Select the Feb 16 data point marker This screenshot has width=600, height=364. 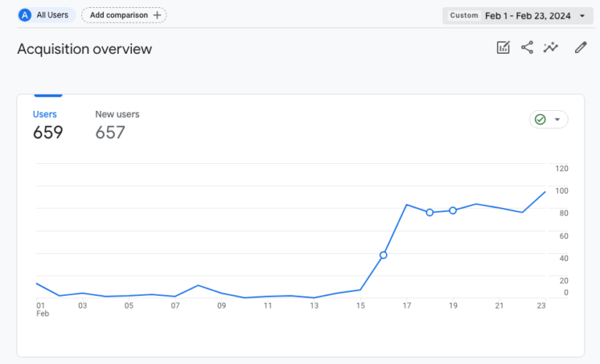(x=383, y=255)
